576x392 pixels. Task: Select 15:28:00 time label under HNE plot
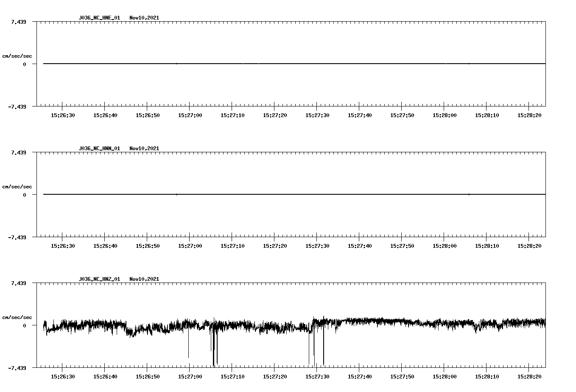pyautogui.click(x=445, y=115)
